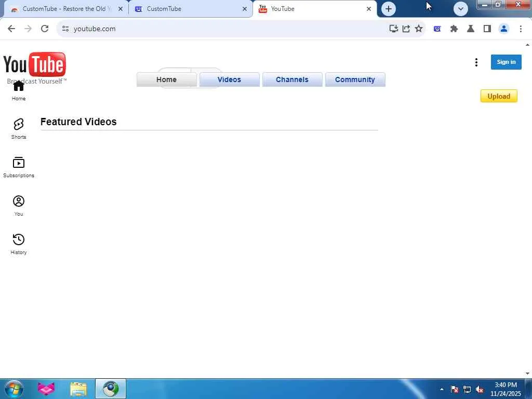Switch to the CustomTube - Restore the Old tab

65,9
